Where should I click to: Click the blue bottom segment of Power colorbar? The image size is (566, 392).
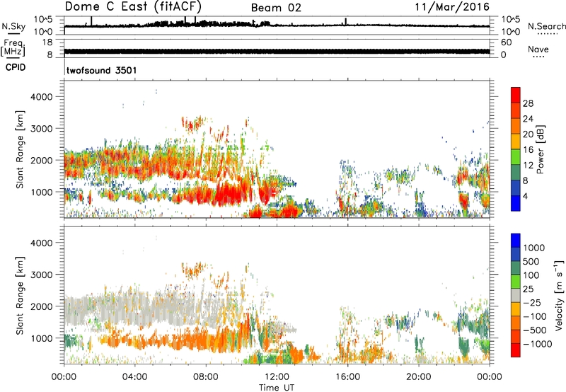pos(516,203)
